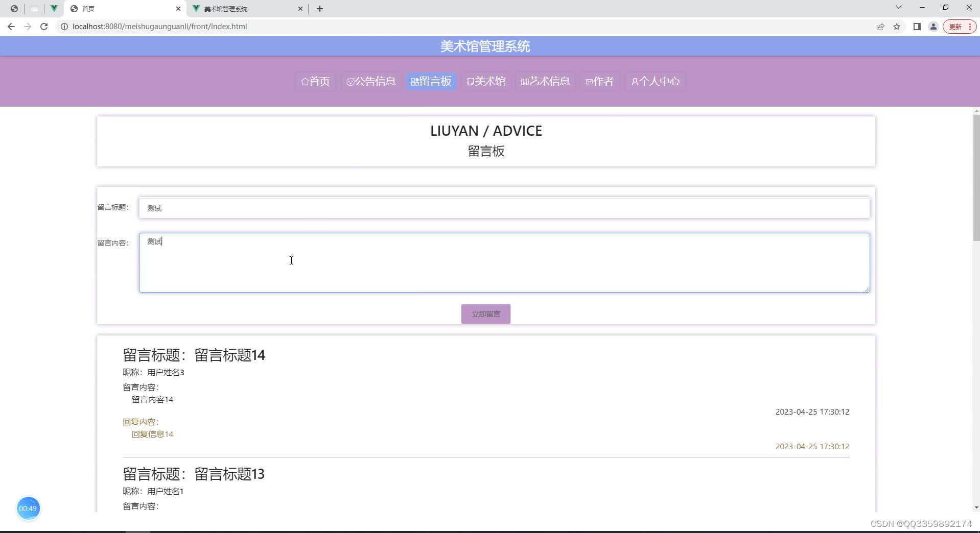Open 公告信息 in the navigation menu
Image resolution: width=980 pixels, height=533 pixels.
click(371, 81)
